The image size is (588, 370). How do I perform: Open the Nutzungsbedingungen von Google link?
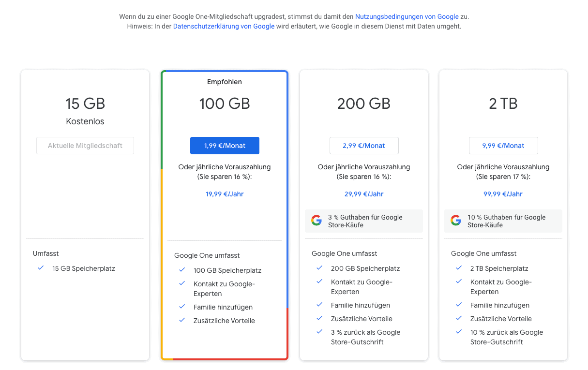coord(407,16)
